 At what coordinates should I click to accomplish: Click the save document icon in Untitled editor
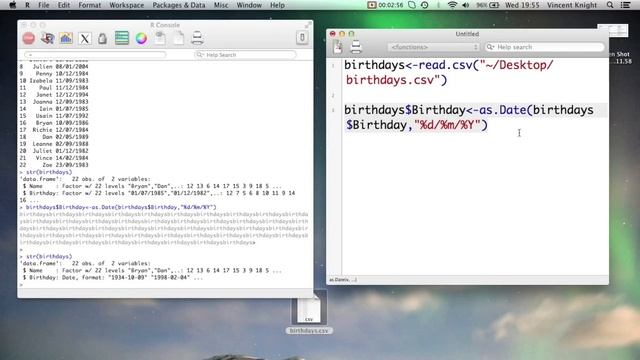(338, 47)
